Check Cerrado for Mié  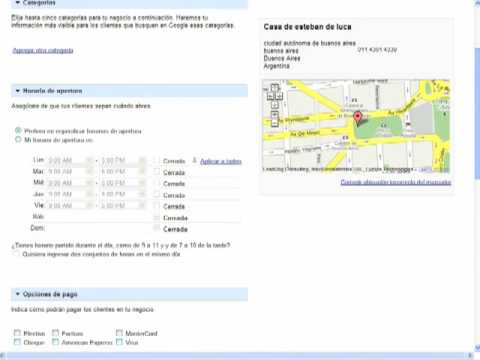point(156,183)
